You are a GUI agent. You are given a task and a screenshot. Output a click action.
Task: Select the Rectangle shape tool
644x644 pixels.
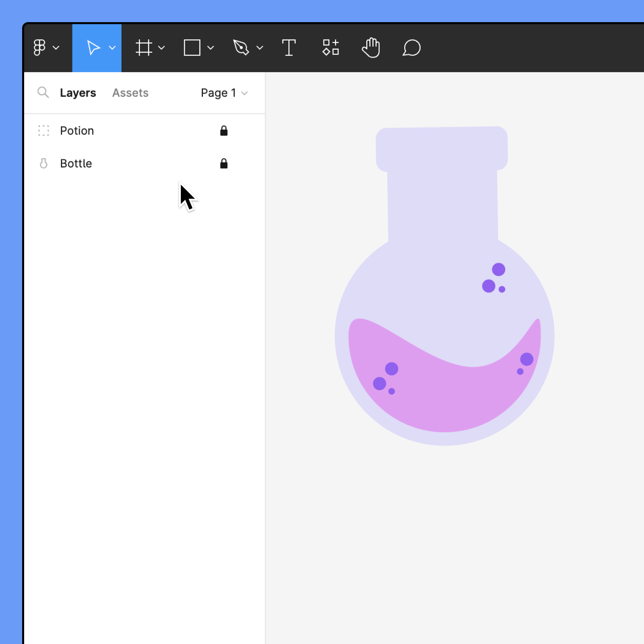(x=192, y=48)
